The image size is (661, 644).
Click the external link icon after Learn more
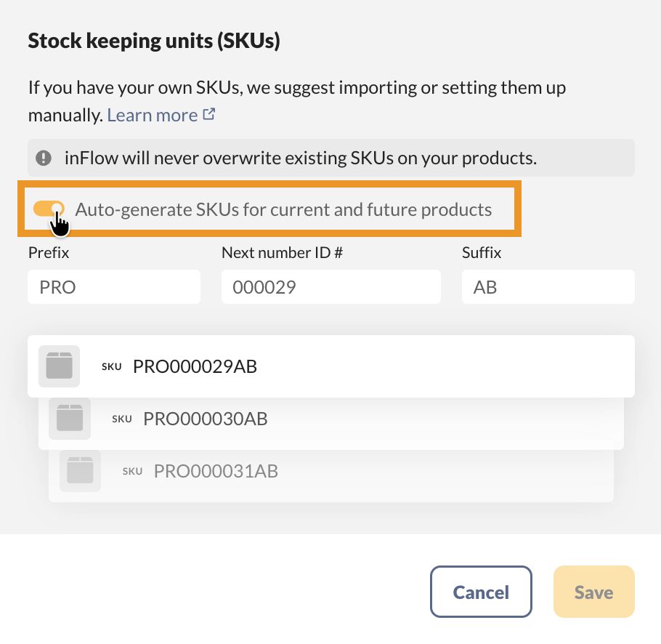coord(209,114)
